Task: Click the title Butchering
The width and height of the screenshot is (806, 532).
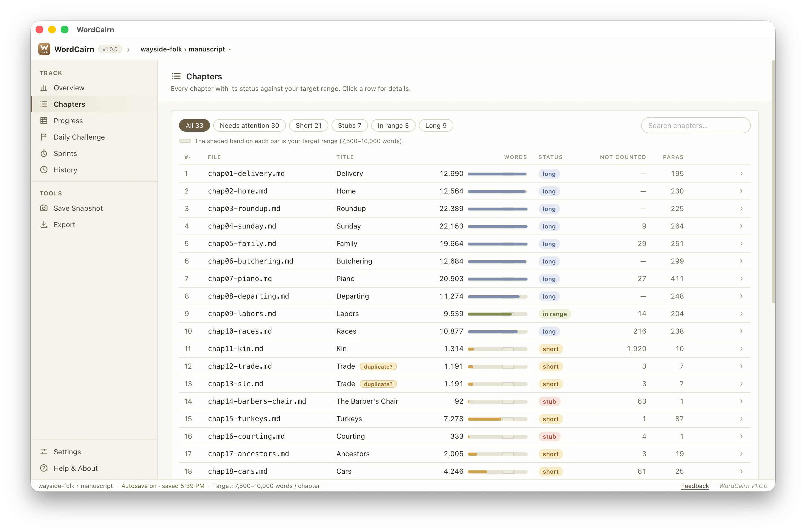Action: click(x=354, y=261)
